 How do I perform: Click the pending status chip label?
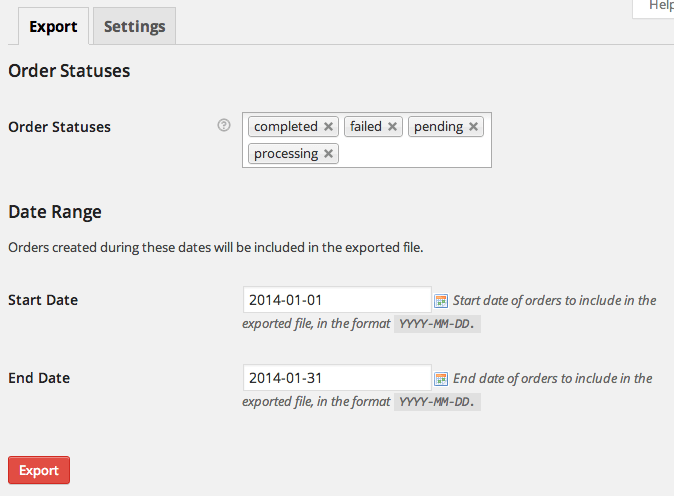coord(438,127)
